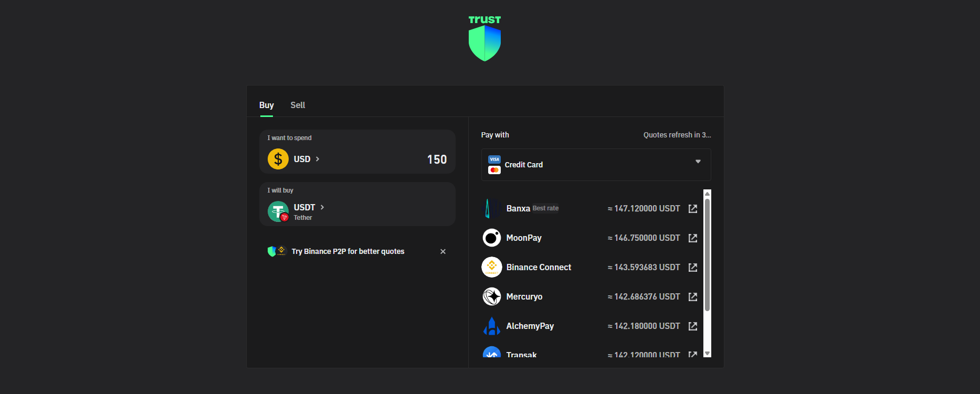Follow Try Binance P2P for better quotes
Image resolution: width=980 pixels, height=394 pixels.
pos(347,251)
